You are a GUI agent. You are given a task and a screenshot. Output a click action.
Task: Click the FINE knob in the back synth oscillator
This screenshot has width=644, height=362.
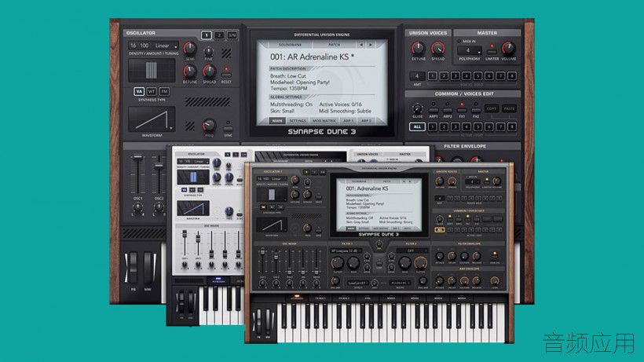[209, 52]
